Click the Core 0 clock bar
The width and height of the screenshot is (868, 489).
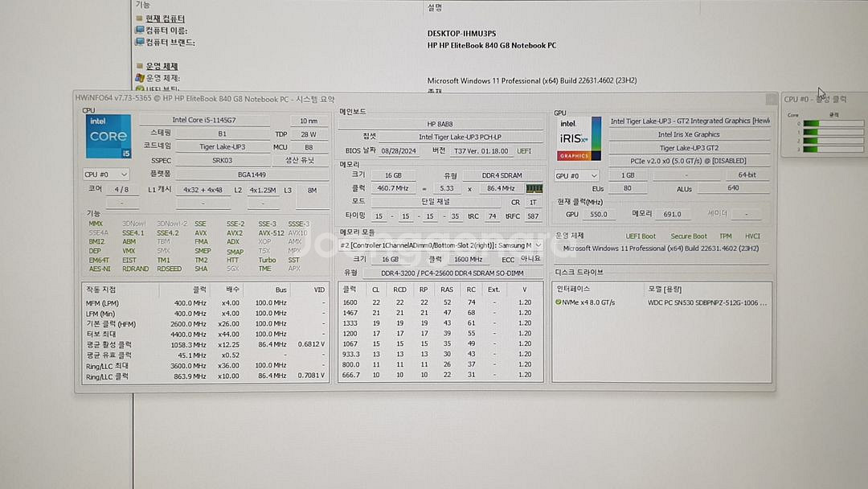[833, 123]
